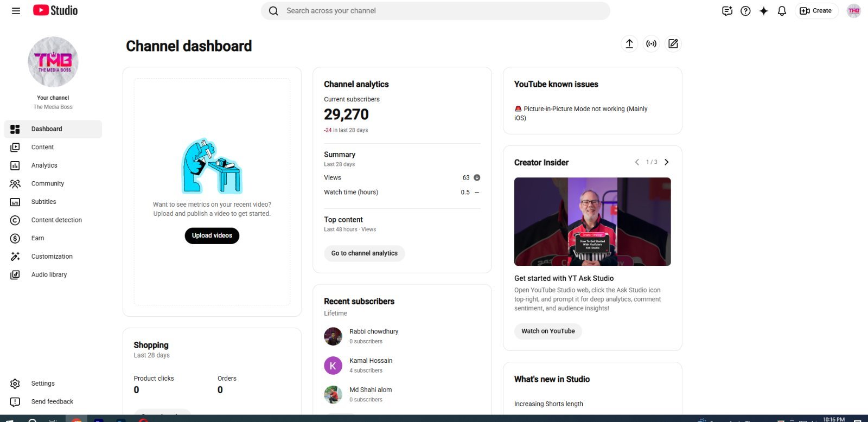Click the upload videos arrow icon

[629, 44]
